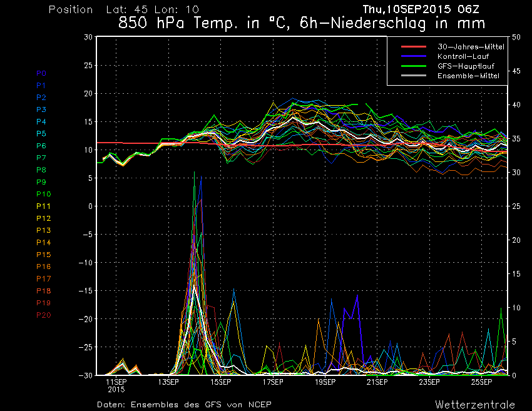Select ensemble member label P14
This screenshot has width=532, height=411.
(43, 243)
